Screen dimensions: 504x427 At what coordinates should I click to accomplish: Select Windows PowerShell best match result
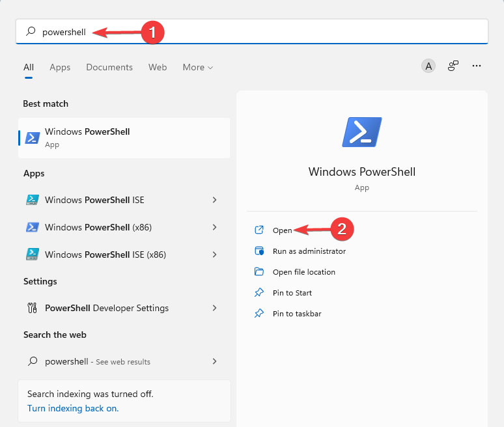(124, 138)
